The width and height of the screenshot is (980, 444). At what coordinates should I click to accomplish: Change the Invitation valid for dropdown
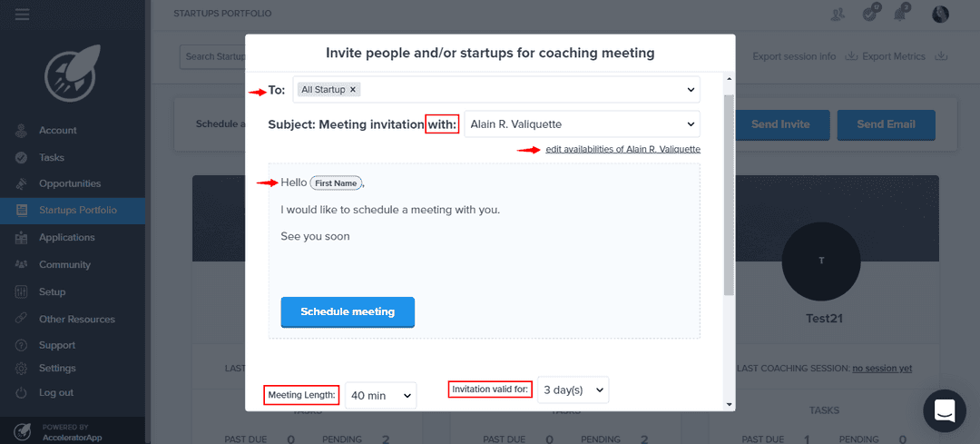coord(573,390)
